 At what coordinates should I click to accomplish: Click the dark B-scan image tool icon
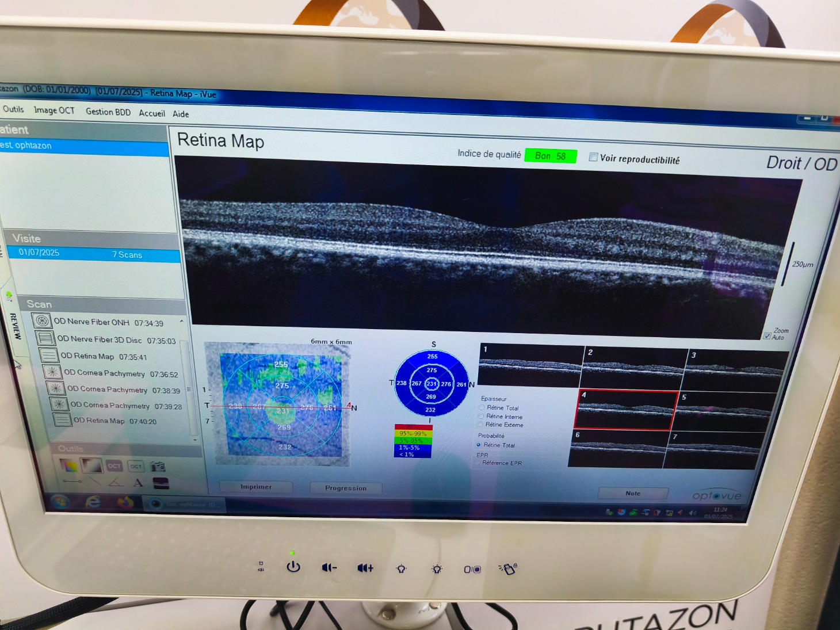pyautogui.click(x=161, y=483)
